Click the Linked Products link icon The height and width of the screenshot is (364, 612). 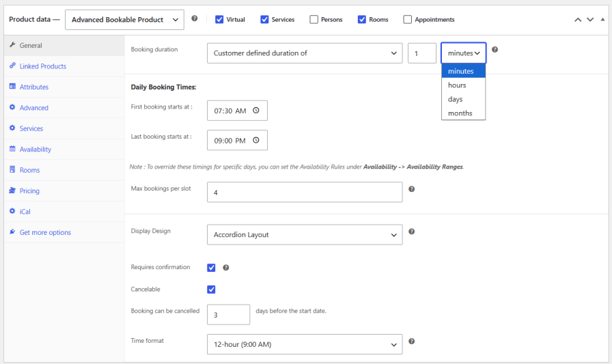tap(12, 66)
